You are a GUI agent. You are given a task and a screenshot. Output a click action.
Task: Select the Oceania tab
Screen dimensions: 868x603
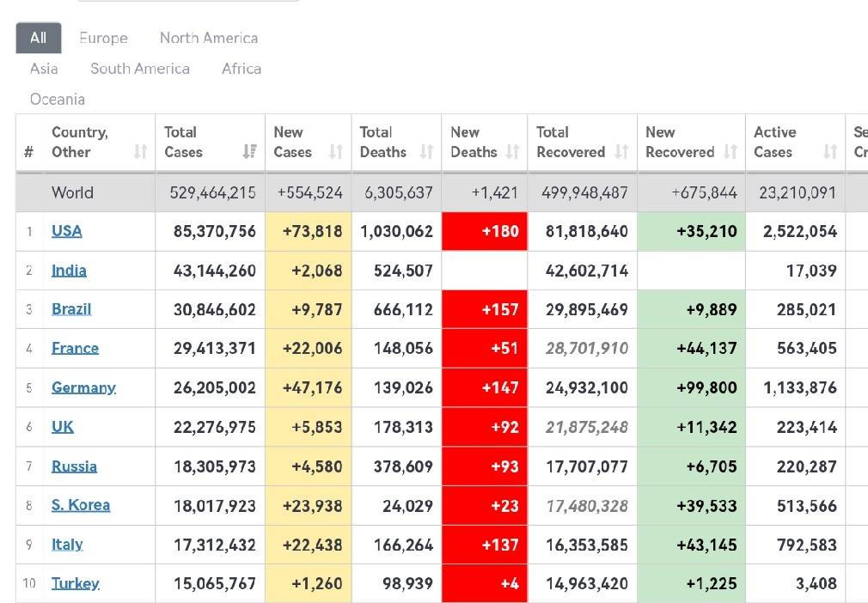(x=58, y=100)
